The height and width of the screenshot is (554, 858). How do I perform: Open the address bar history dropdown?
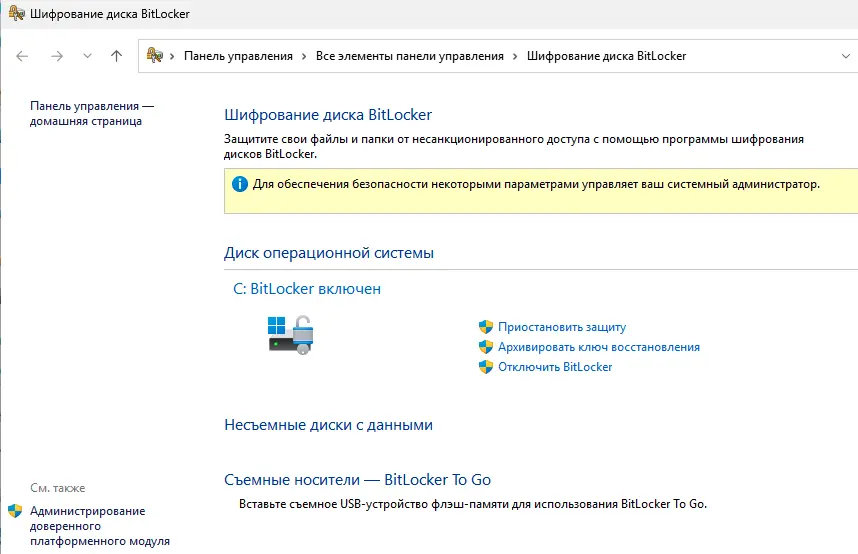click(x=844, y=56)
